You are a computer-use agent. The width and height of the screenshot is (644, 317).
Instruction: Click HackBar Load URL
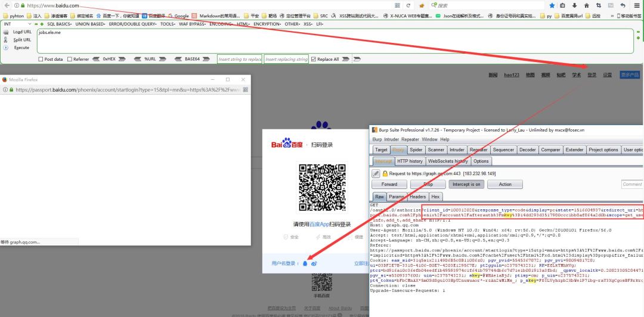point(22,32)
